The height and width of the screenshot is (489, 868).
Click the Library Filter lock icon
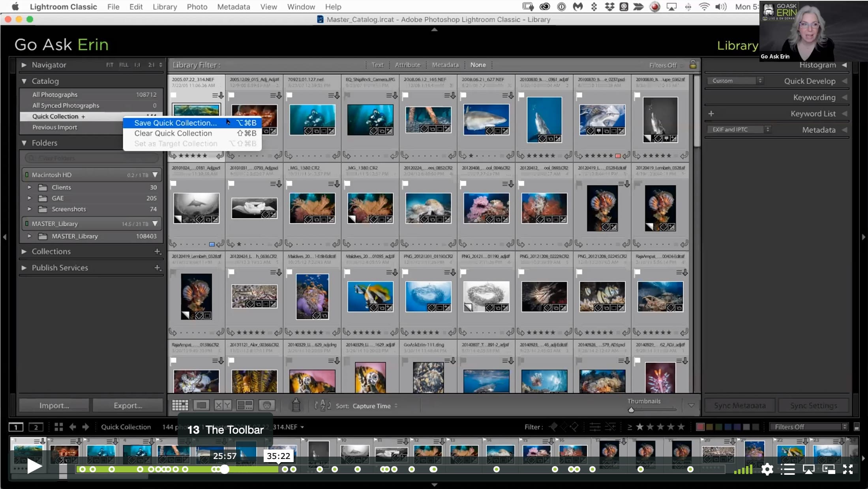693,64
